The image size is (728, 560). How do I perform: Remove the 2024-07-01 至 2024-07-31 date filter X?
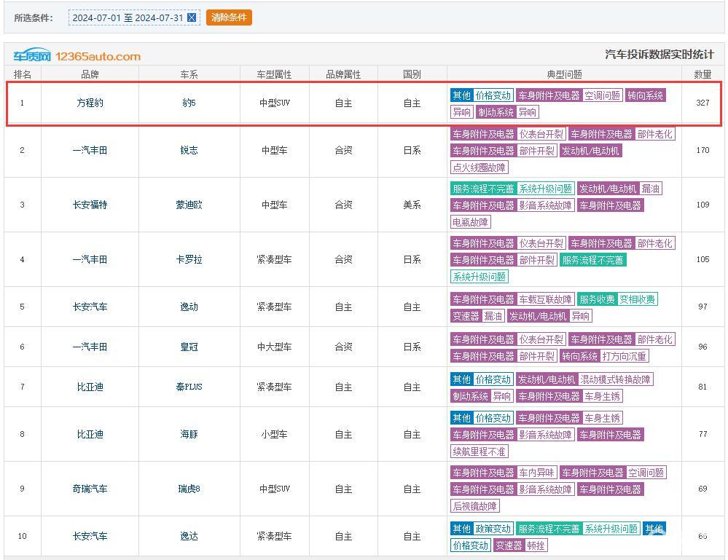pos(191,17)
